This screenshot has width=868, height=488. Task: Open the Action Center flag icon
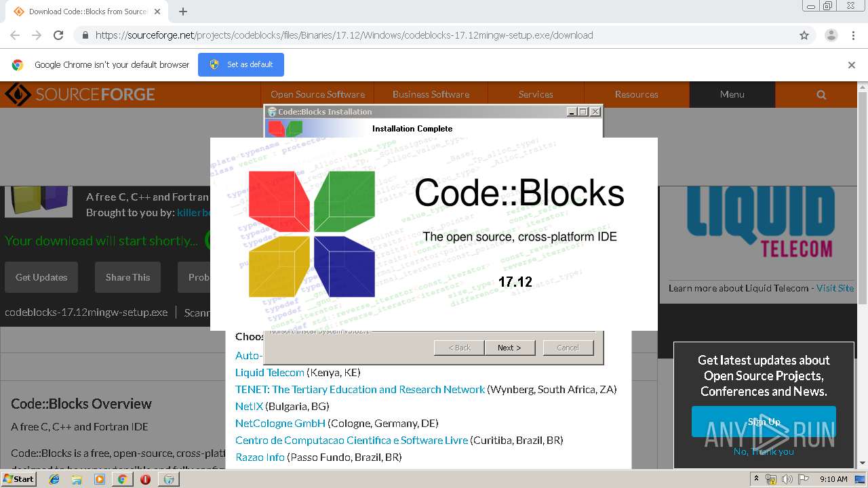click(x=804, y=479)
